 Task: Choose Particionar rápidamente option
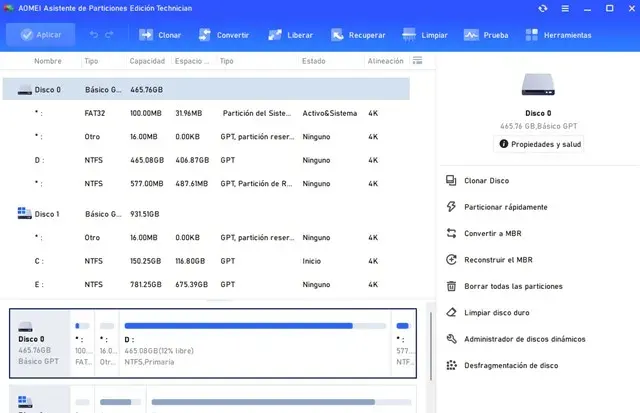(x=506, y=207)
